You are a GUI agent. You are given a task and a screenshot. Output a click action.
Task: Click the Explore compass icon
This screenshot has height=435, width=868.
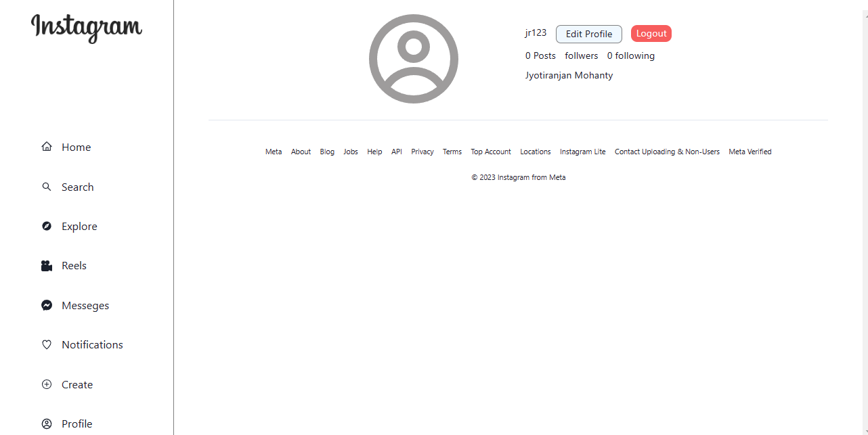pyautogui.click(x=47, y=226)
